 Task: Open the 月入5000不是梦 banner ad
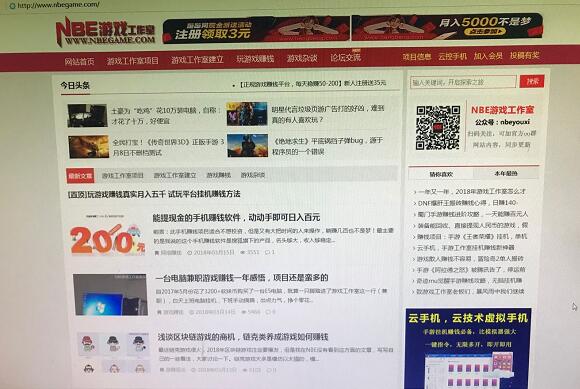pos(447,27)
